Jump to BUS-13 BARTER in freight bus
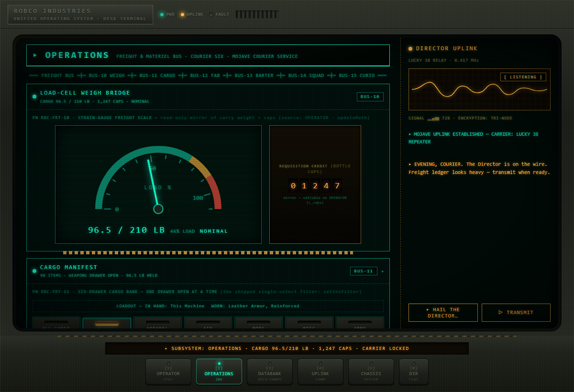 click(x=254, y=76)
